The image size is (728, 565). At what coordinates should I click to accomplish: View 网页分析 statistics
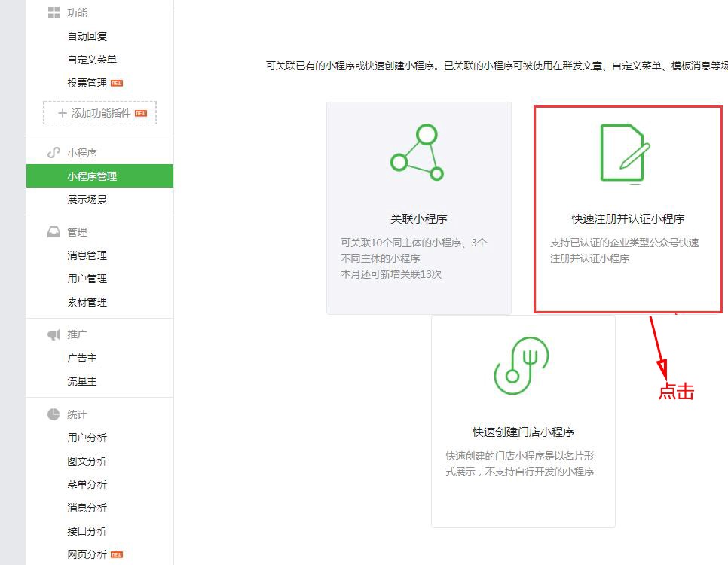point(87,554)
